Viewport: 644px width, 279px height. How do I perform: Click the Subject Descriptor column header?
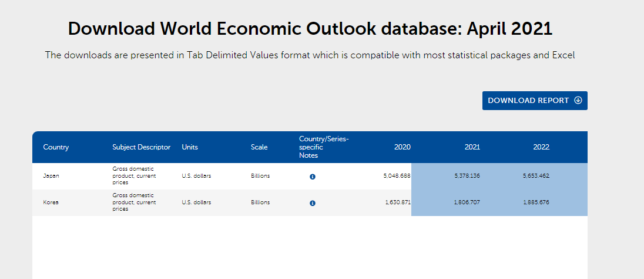141,147
